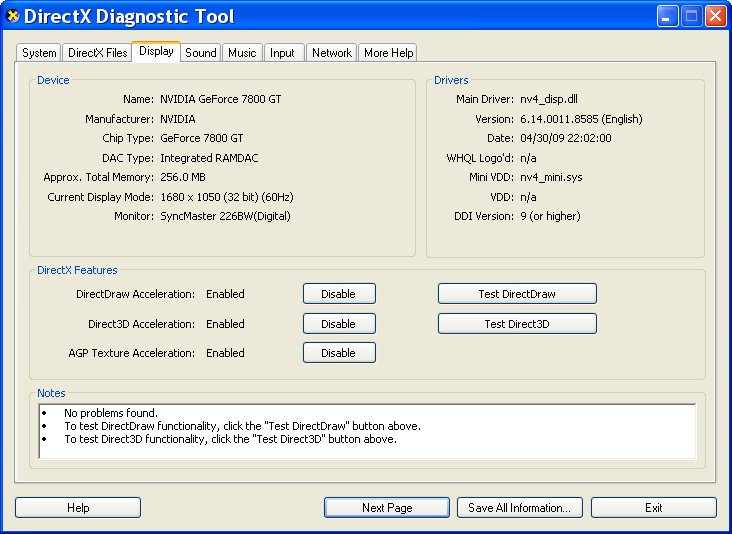Click driver version 6.14.0011.8585 (English)
The image size is (732, 534).
[x=581, y=119]
